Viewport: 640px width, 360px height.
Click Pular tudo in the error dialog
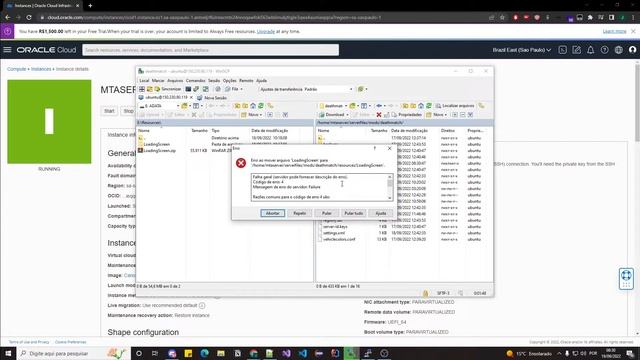tap(353, 213)
